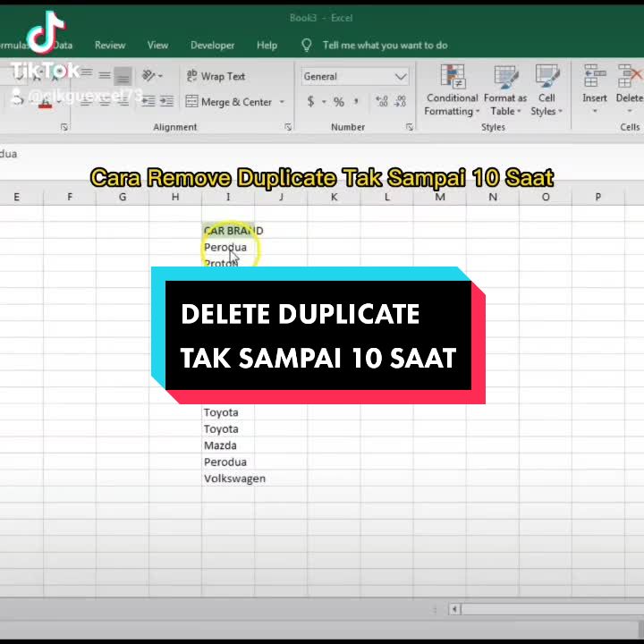Expand the accounting format dropdown arrow
Screen dimensions: 644x644
pos(324,101)
